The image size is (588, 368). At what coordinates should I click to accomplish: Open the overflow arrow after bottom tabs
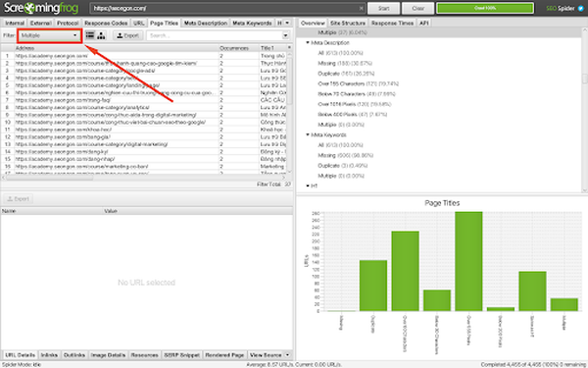287,355
